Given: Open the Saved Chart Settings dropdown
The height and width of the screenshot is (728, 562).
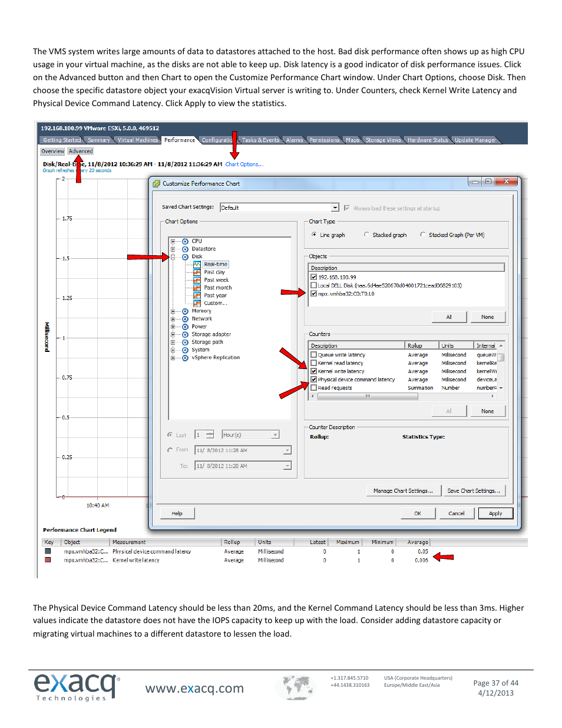Looking at the screenshot, I should (335, 207).
